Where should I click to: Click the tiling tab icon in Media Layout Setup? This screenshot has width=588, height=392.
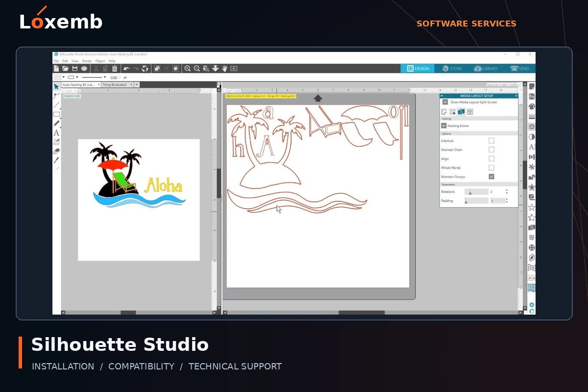coord(470,112)
